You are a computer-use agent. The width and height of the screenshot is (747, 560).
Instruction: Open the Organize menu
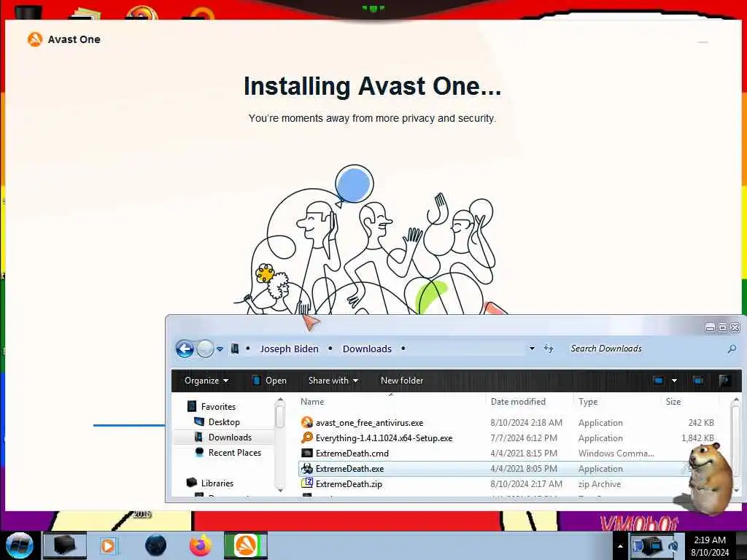[x=206, y=381]
